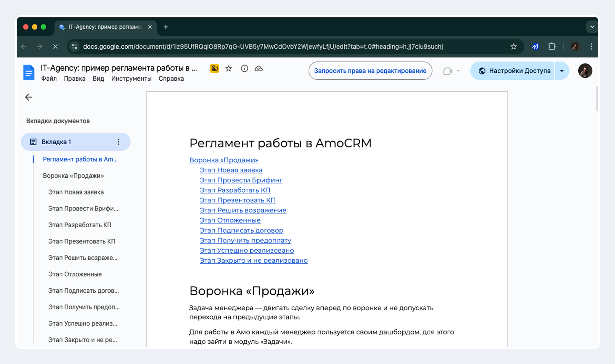Screen dimensions: 615x364
Task: Collapse the tabs sidebar with back arrow
Action: click(x=28, y=97)
